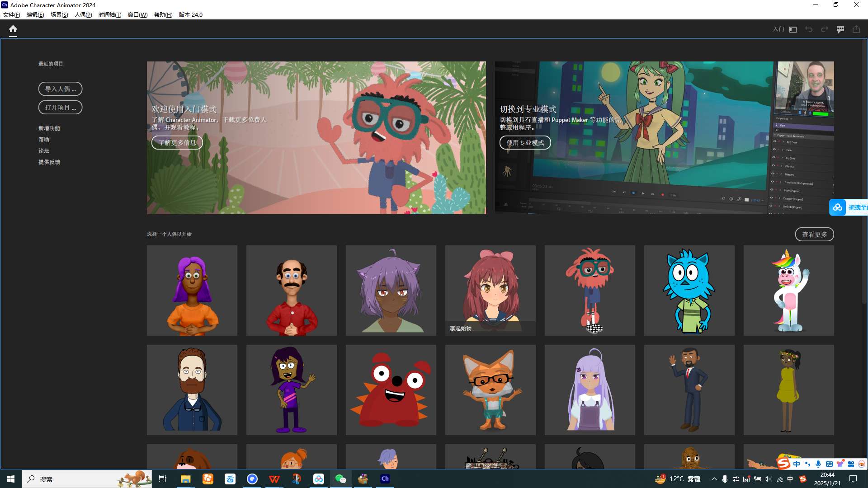
Task: Open the 帮助 link in sidebar
Action: point(44,140)
